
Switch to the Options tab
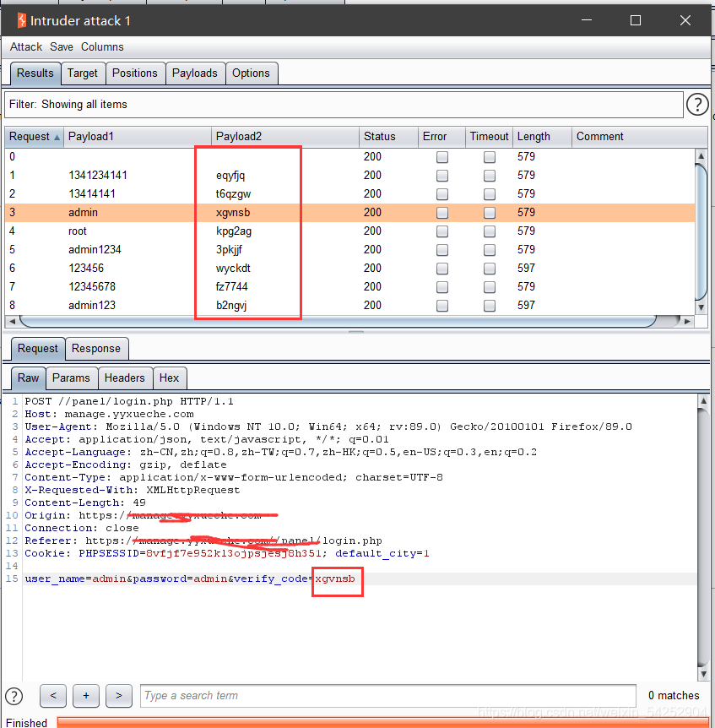pyautogui.click(x=251, y=73)
